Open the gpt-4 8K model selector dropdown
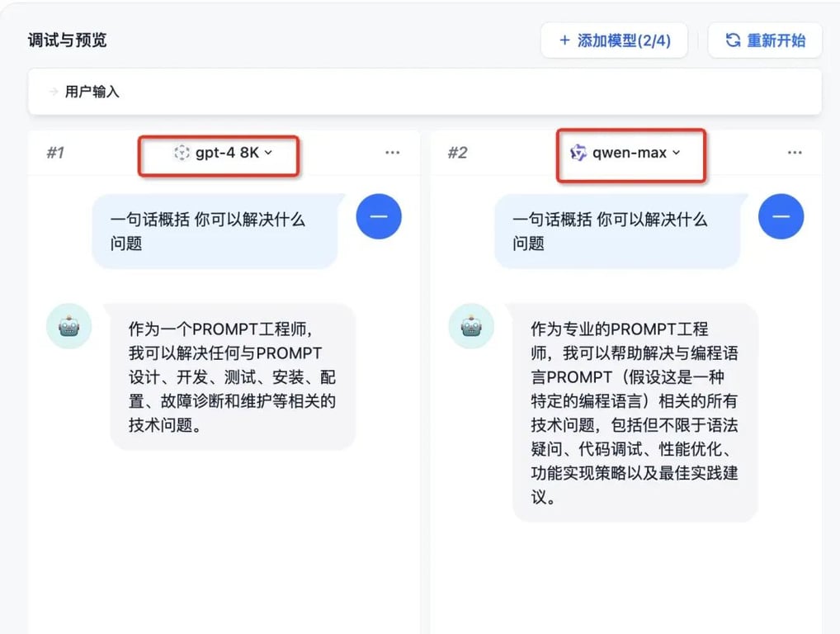840x634 pixels. point(218,152)
